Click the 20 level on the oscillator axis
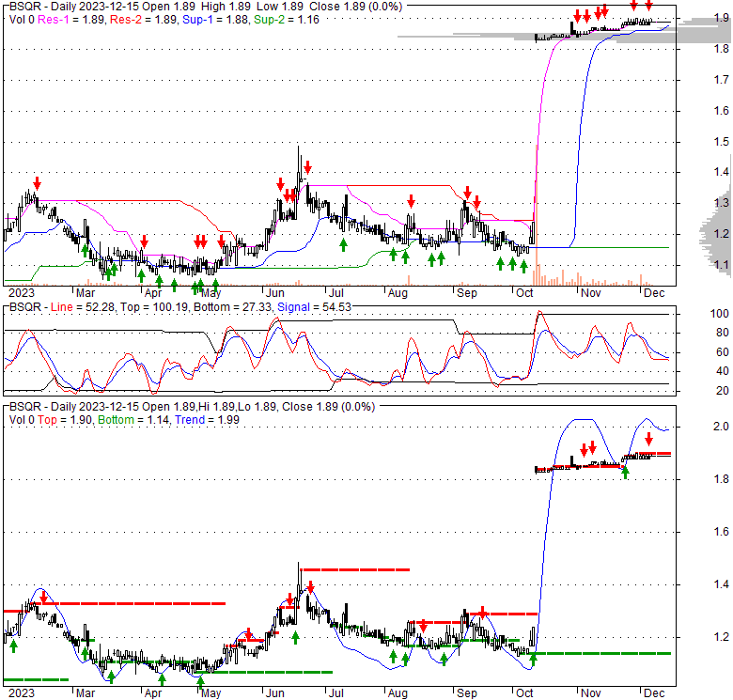This screenshot has height=700, width=733. [723, 390]
